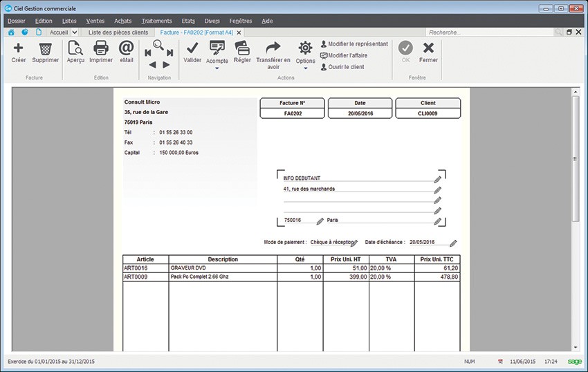Open the Options dropdown menu
Screen dimensions: 588x372
click(305, 68)
